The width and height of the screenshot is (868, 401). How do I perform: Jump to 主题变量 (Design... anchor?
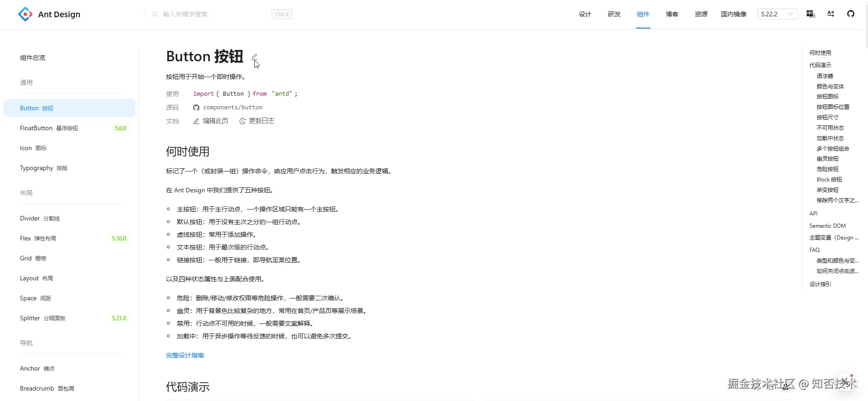pyautogui.click(x=834, y=238)
